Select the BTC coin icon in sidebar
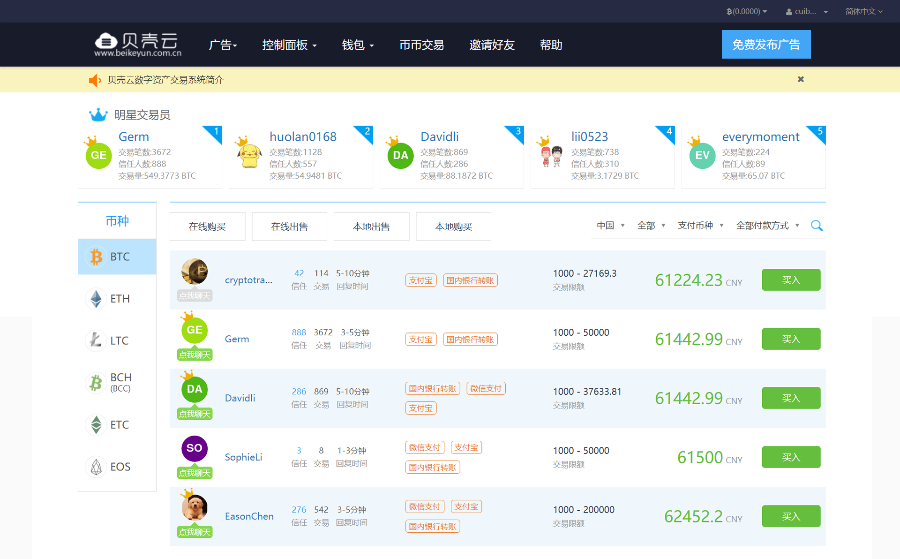Image resolution: width=900 pixels, height=559 pixels. (97, 257)
